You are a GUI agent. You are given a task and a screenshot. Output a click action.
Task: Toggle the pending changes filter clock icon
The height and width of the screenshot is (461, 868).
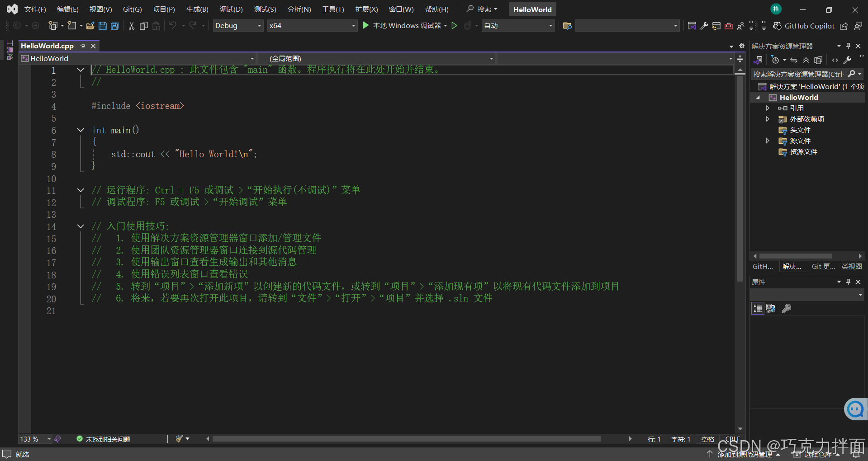point(776,60)
